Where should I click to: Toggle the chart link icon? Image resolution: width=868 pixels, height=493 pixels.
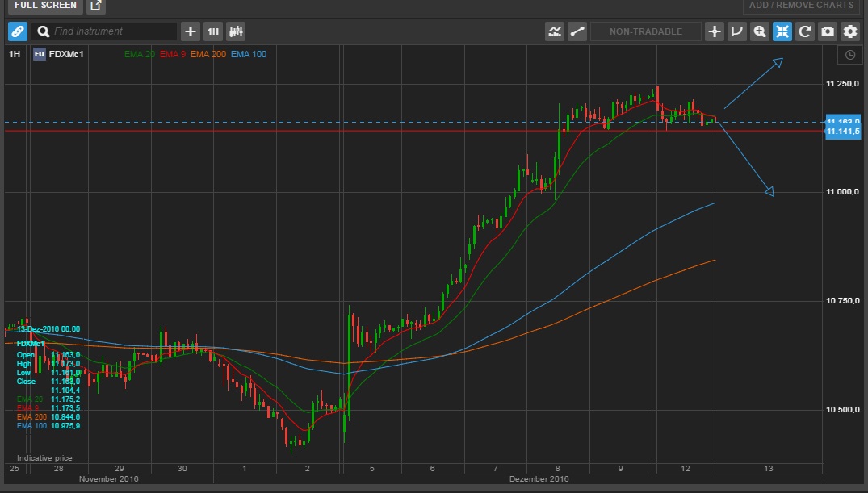pyautogui.click(x=18, y=31)
